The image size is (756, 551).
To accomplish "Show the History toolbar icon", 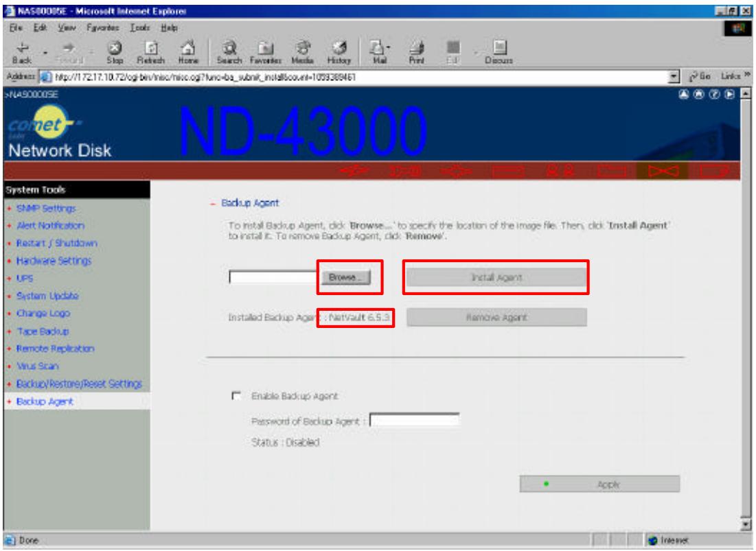I will coord(339,52).
